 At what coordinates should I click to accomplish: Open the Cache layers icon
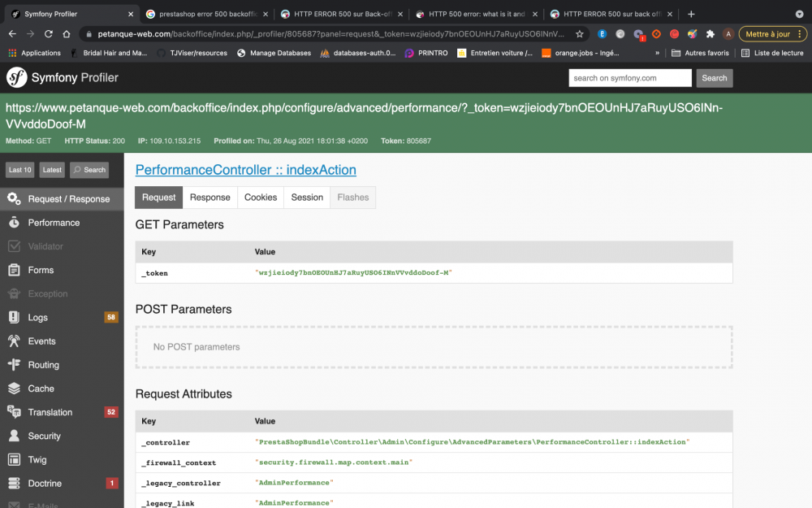[x=14, y=389]
